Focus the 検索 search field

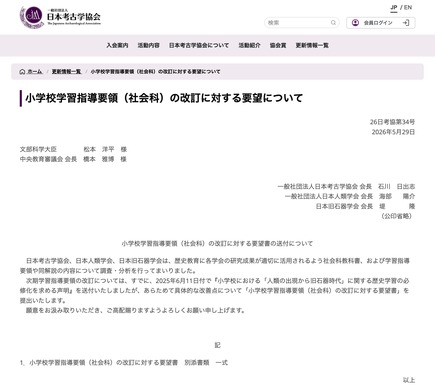pos(302,23)
